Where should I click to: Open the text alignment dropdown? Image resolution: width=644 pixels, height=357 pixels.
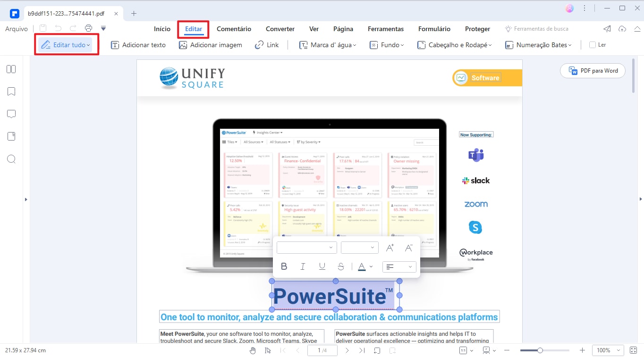pos(399,266)
